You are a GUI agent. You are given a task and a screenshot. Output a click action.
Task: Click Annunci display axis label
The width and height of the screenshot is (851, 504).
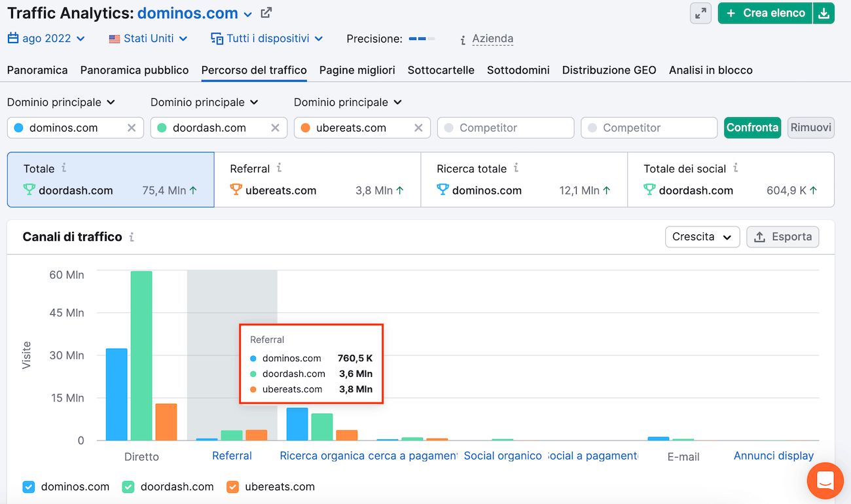click(x=774, y=456)
